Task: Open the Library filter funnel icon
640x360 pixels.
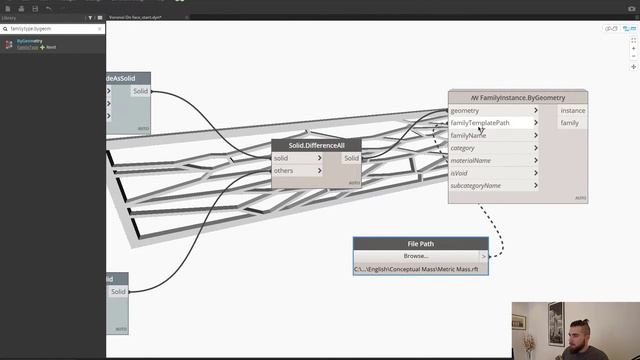Action: [90, 18]
